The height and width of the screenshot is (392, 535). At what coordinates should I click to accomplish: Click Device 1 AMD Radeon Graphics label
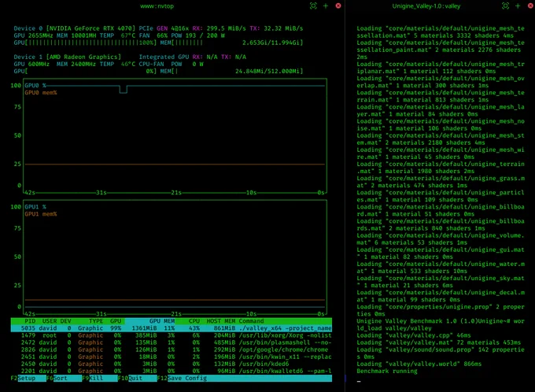click(x=68, y=57)
